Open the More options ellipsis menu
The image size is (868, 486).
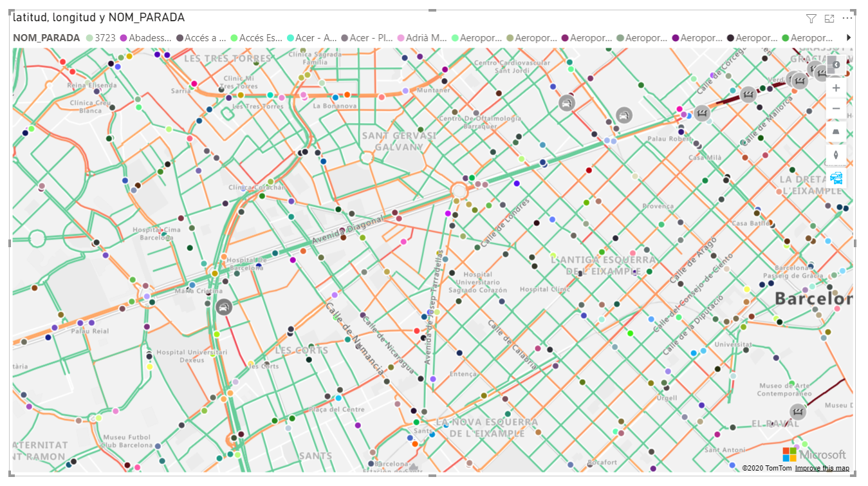[847, 19]
